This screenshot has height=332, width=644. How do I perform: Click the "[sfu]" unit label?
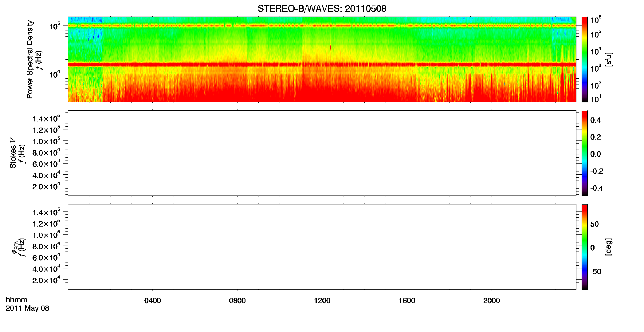click(x=608, y=60)
